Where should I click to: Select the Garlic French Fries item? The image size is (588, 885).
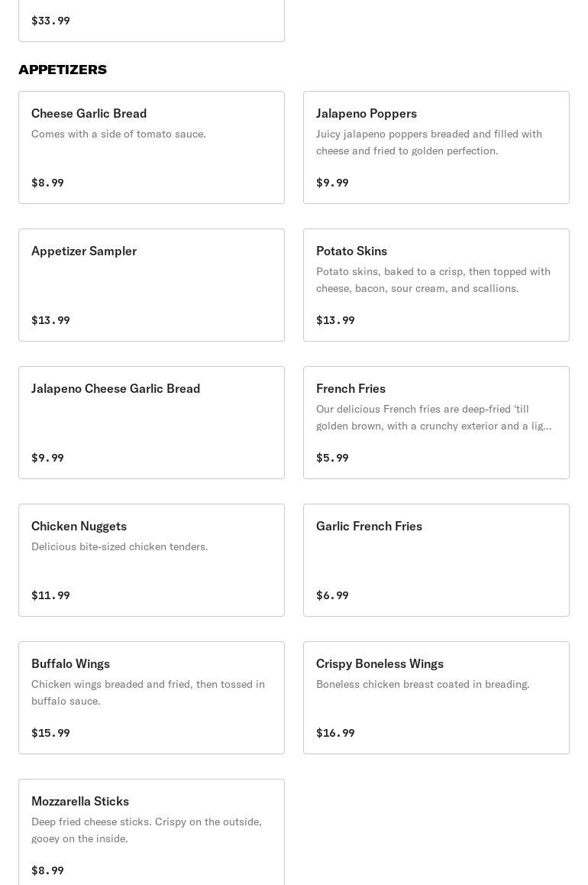coord(436,560)
